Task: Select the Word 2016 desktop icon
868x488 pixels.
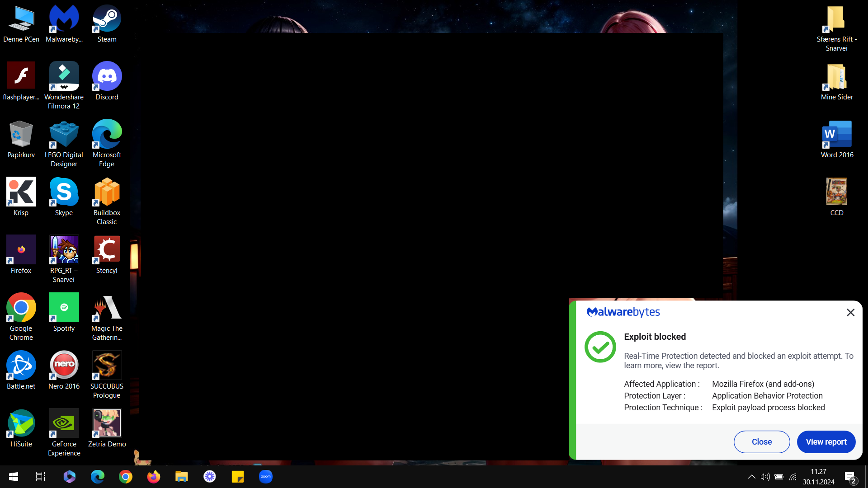Action: coord(837,139)
